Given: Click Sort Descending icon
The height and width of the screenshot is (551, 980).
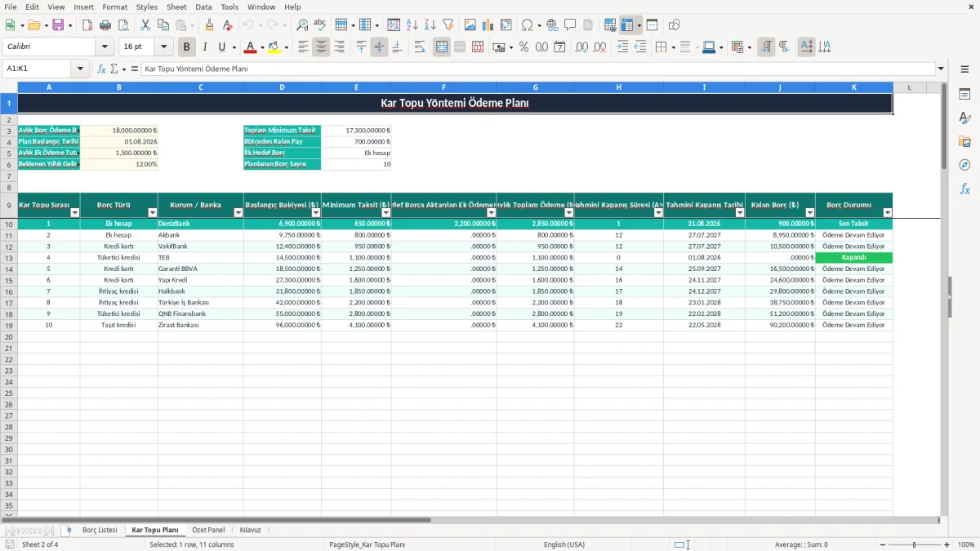Looking at the screenshot, I should pos(430,25).
